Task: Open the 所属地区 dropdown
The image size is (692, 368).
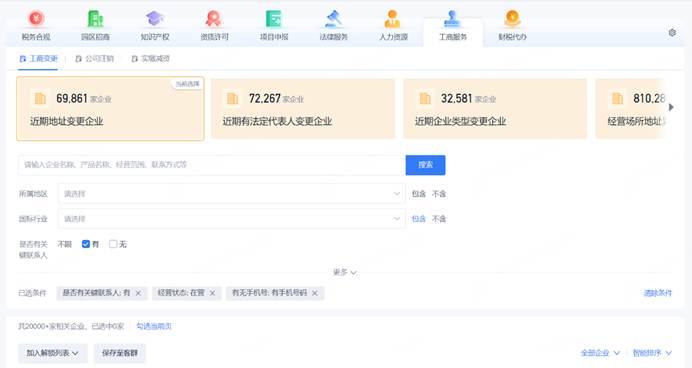Action: (x=231, y=194)
